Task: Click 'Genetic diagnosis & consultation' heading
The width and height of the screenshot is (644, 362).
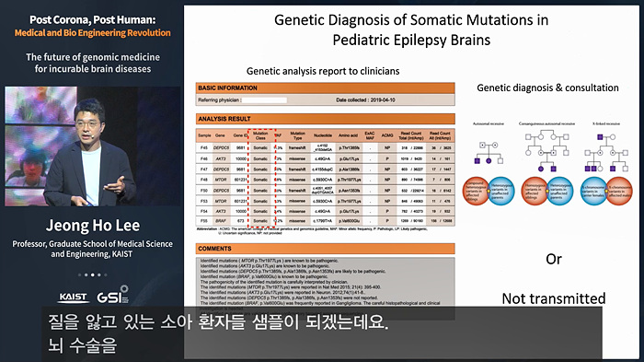Action: [x=547, y=88]
